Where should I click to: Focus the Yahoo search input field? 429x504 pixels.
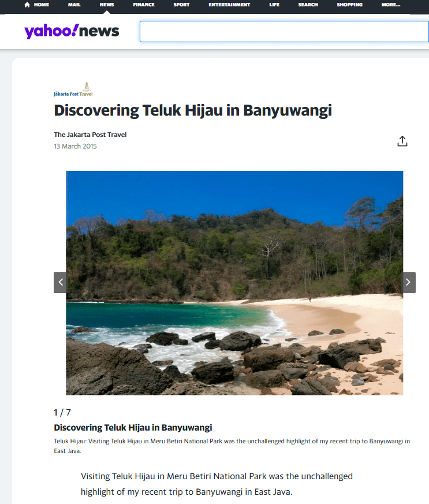[x=284, y=31]
